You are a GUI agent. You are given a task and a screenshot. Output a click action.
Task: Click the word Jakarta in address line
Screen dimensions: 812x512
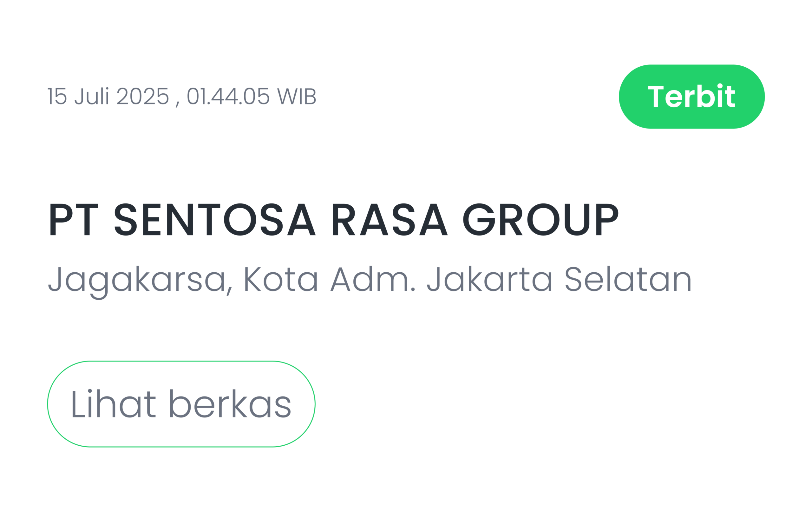click(x=489, y=279)
